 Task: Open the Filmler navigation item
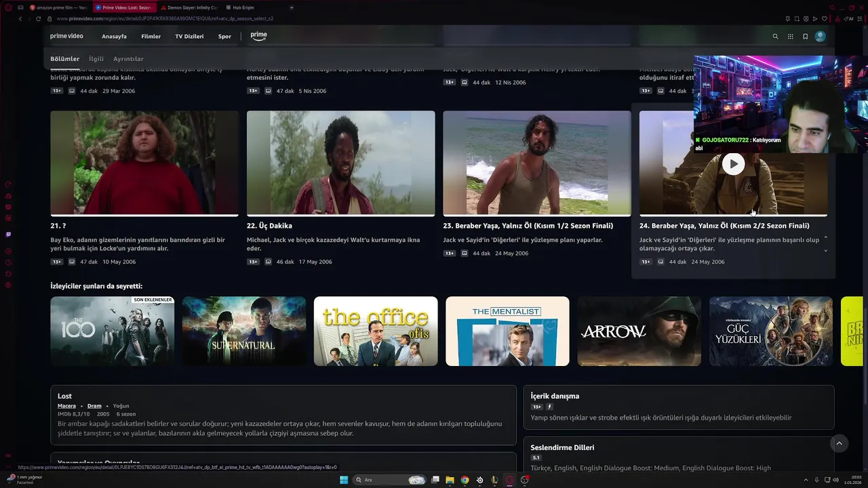[151, 37]
